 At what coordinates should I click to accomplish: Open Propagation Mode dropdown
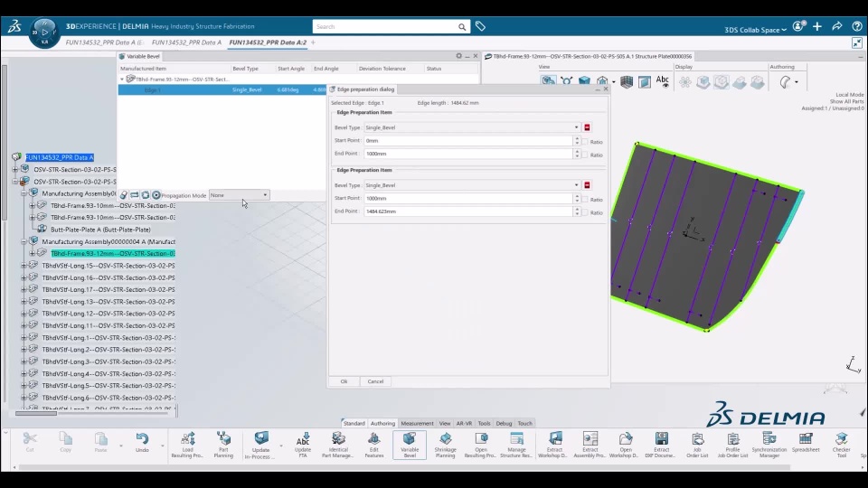point(239,195)
